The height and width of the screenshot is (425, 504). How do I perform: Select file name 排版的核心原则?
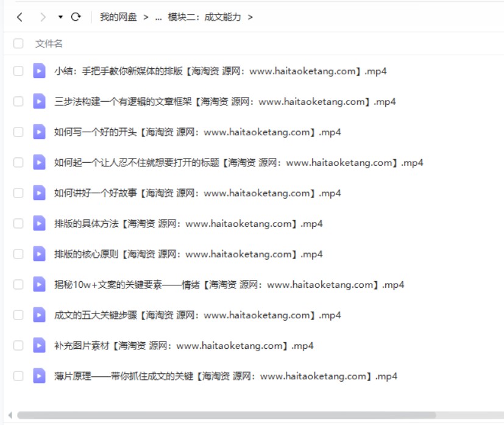(x=188, y=254)
